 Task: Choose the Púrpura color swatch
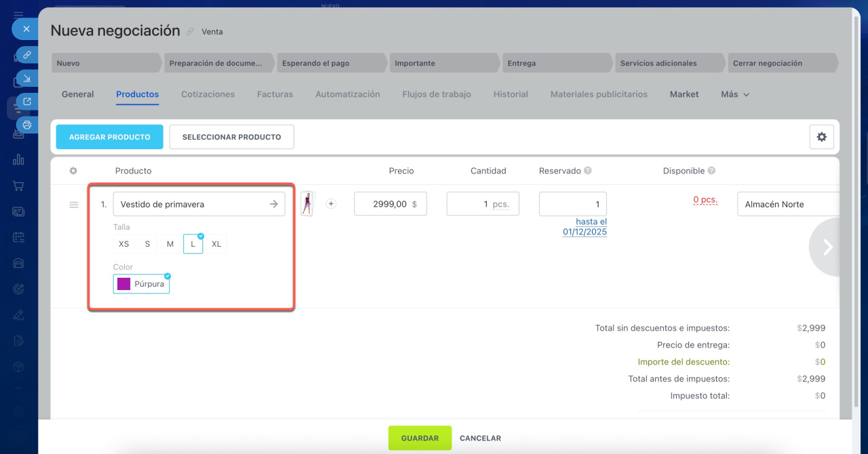click(142, 284)
